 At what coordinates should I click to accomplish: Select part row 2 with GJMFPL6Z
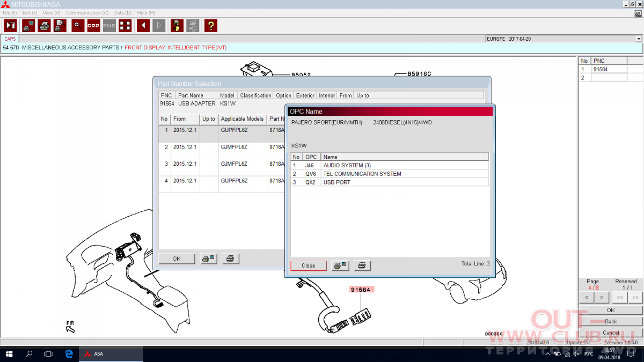tap(222, 151)
